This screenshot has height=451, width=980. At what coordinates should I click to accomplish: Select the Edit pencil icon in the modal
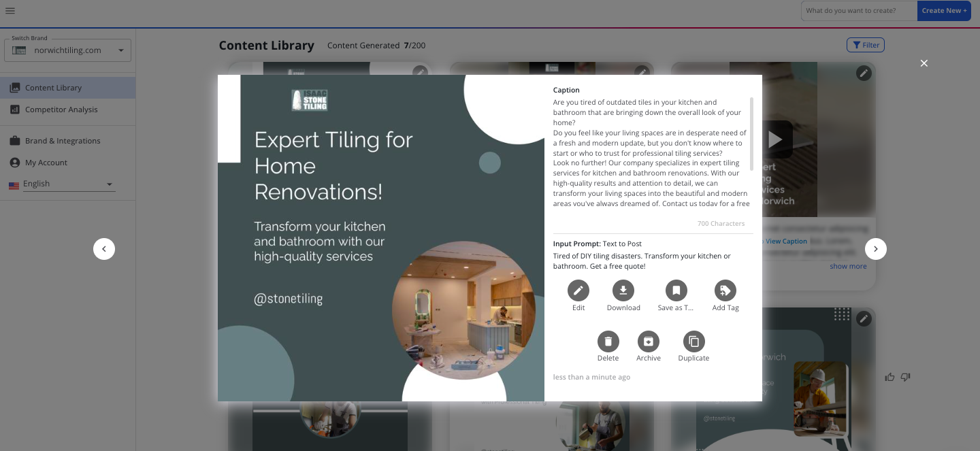click(578, 290)
